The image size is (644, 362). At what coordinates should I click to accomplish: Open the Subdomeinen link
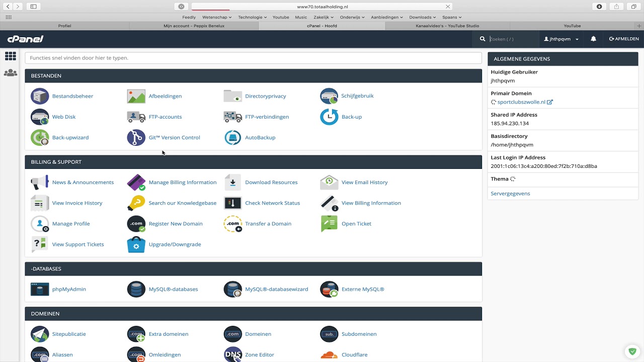point(359,334)
